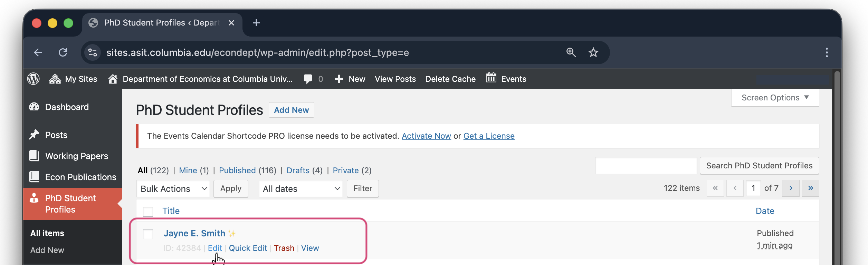Bookmark this page with the star icon

pos(593,52)
